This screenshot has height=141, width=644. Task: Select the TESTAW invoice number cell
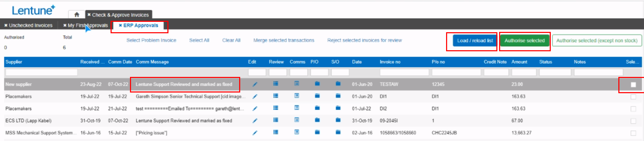389,84
